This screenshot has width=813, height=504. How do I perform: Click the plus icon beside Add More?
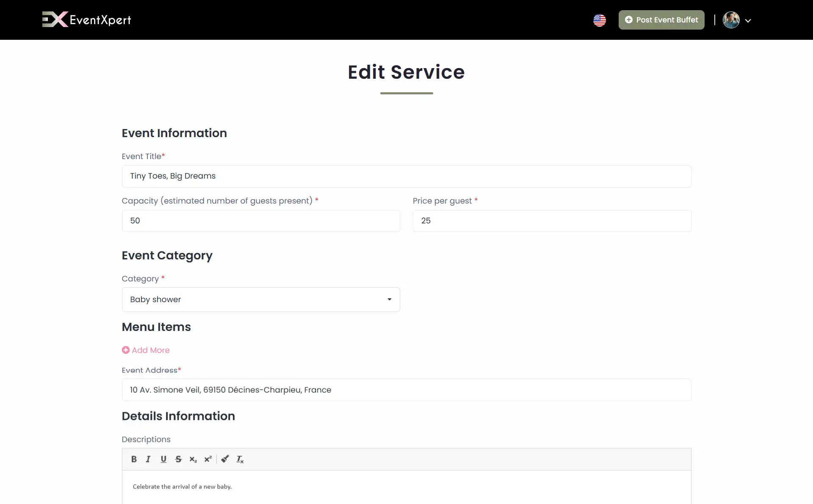pos(126,350)
